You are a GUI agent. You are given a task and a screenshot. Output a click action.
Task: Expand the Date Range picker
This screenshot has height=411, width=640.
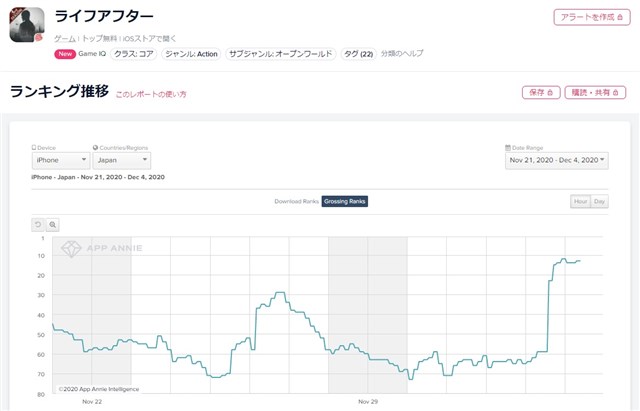pos(556,160)
